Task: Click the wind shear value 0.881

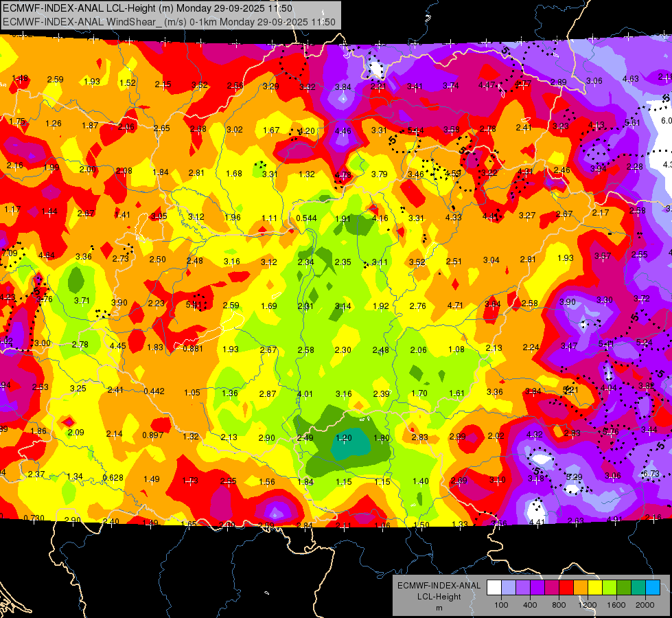Action: [x=193, y=349]
